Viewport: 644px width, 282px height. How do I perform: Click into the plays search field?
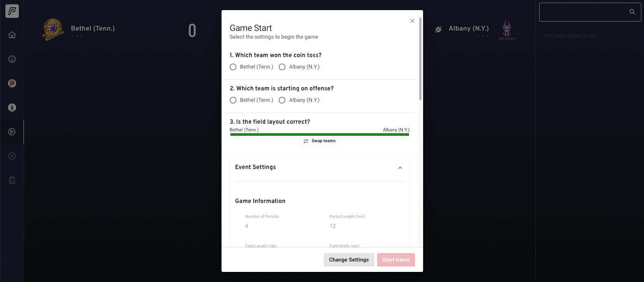584,12
